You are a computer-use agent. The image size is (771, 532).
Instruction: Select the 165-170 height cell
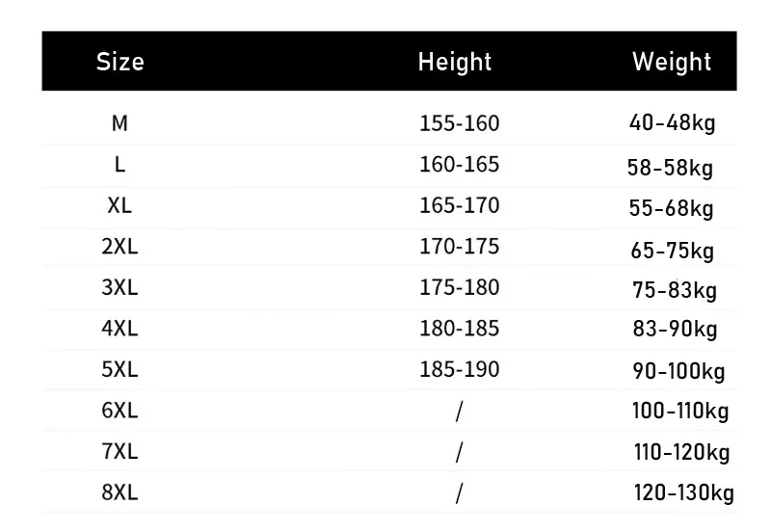(460, 205)
